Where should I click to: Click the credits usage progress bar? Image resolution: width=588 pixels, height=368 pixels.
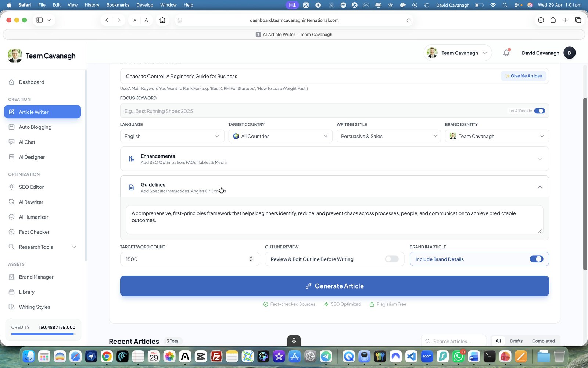tap(43, 334)
